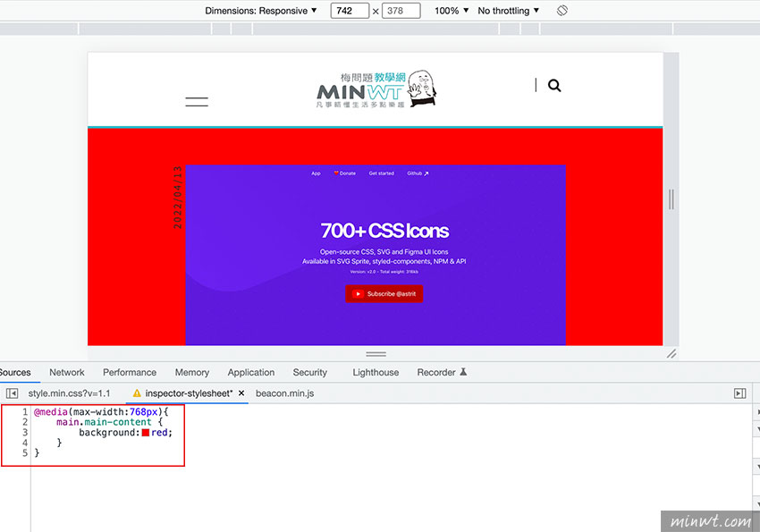Click the 2022/04/13 date label
Image resolution: width=760 pixels, height=532 pixels.
pos(178,198)
